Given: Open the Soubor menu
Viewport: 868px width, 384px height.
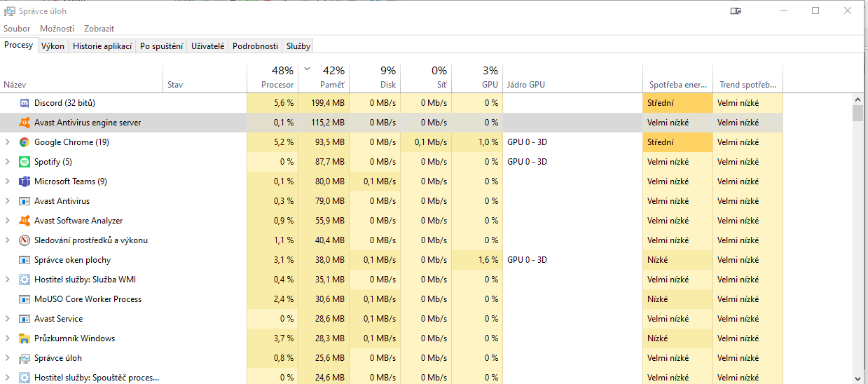Looking at the screenshot, I should 17,29.
